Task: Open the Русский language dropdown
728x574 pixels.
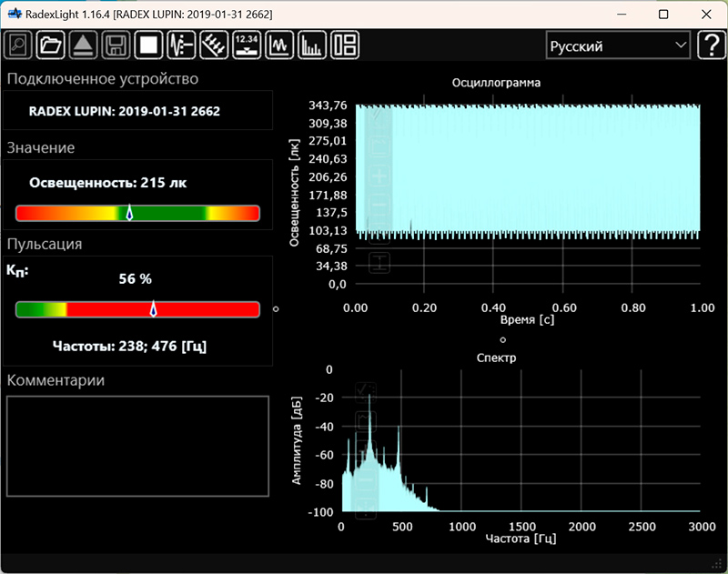Action: point(617,45)
